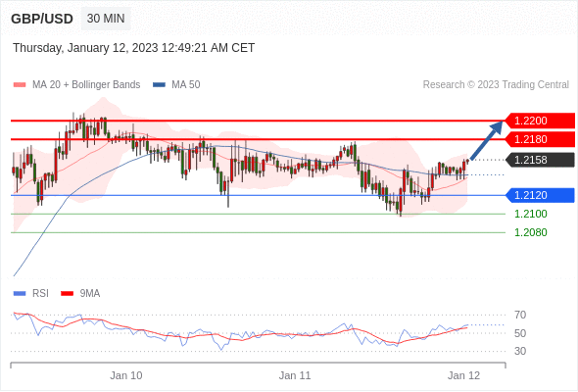Click the RSI 30 axis label
Viewport: 578px width, 392px height.
pos(520,351)
